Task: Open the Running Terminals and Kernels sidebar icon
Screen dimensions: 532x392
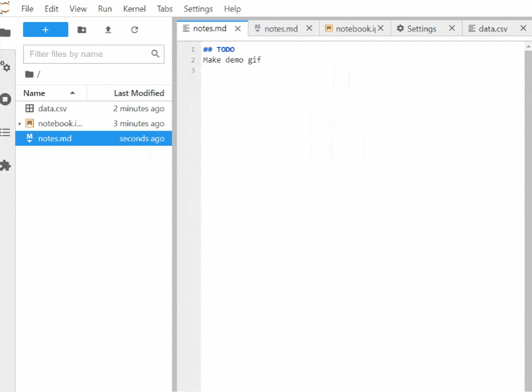Action: [5, 99]
